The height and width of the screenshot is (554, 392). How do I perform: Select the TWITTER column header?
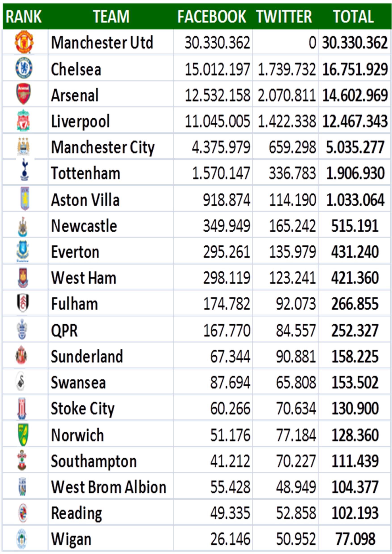click(284, 17)
